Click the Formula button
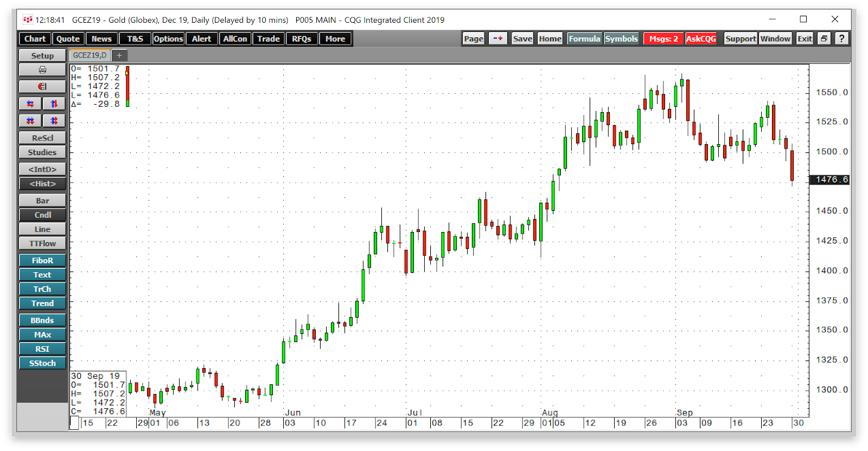Viewport: 868px width, 451px height. point(585,38)
